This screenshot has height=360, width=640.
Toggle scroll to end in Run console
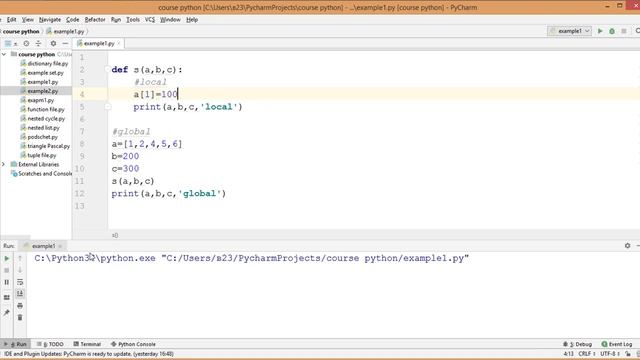point(20,294)
